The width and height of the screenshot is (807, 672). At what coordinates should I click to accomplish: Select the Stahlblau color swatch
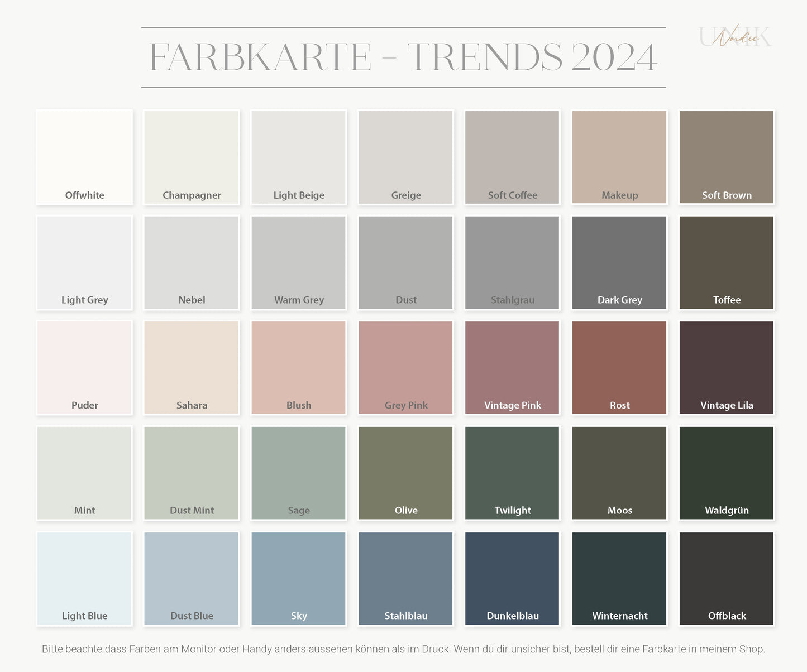coord(405,578)
